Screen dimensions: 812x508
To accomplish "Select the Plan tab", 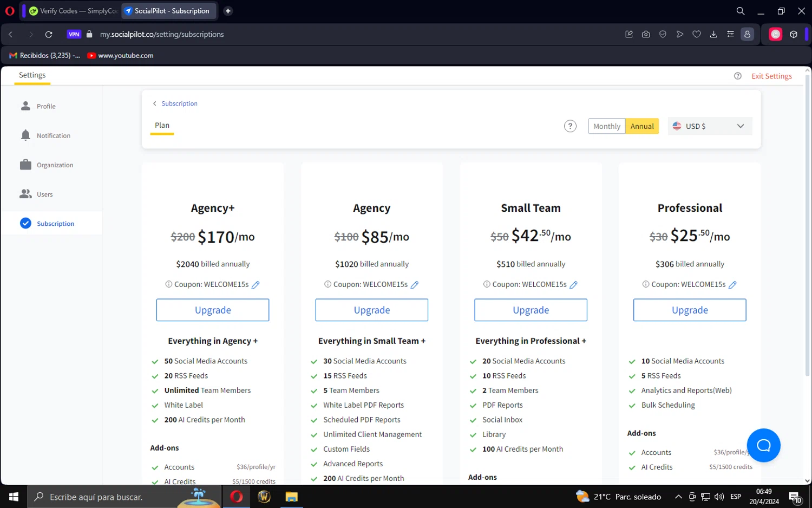I will coord(162,125).
